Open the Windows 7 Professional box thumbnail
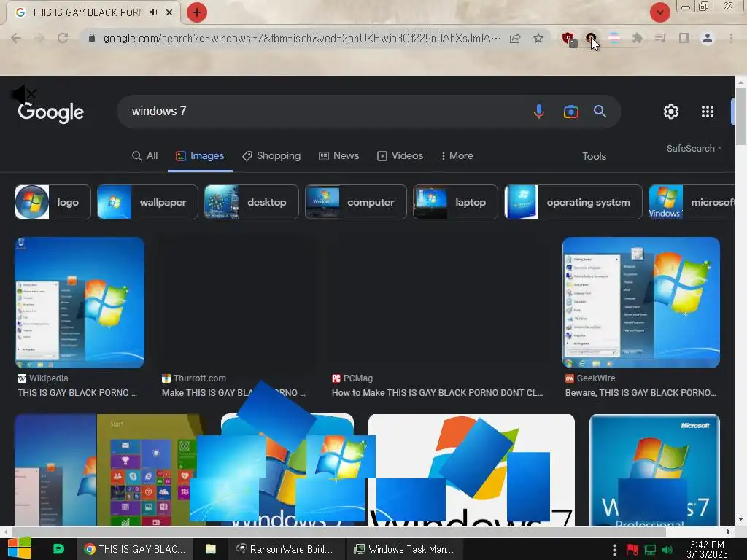 654,470
